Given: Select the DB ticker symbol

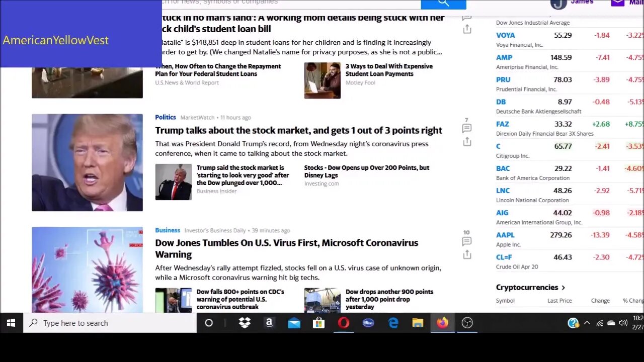Looking at the screenshot, I should pyautogui.click(x=501, y=102).
